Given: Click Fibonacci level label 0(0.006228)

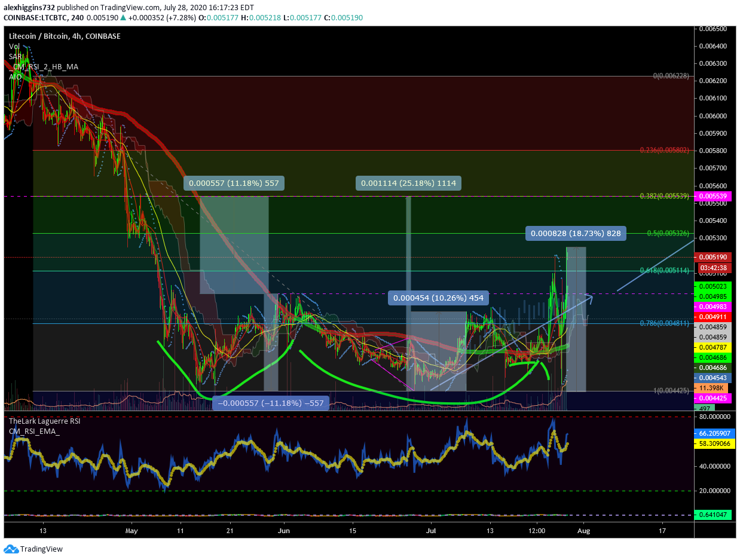Looking at the screenshot, I should tap(671, 76).
